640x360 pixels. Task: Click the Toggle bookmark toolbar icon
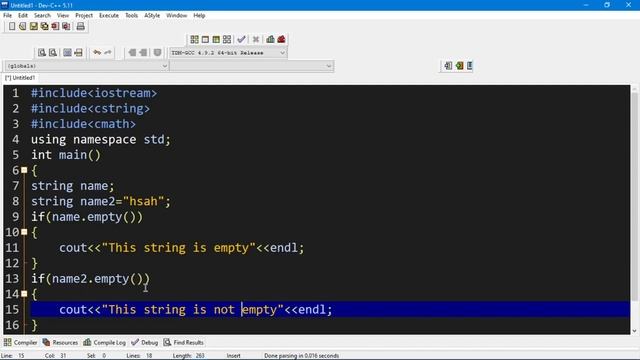(158, 53)
